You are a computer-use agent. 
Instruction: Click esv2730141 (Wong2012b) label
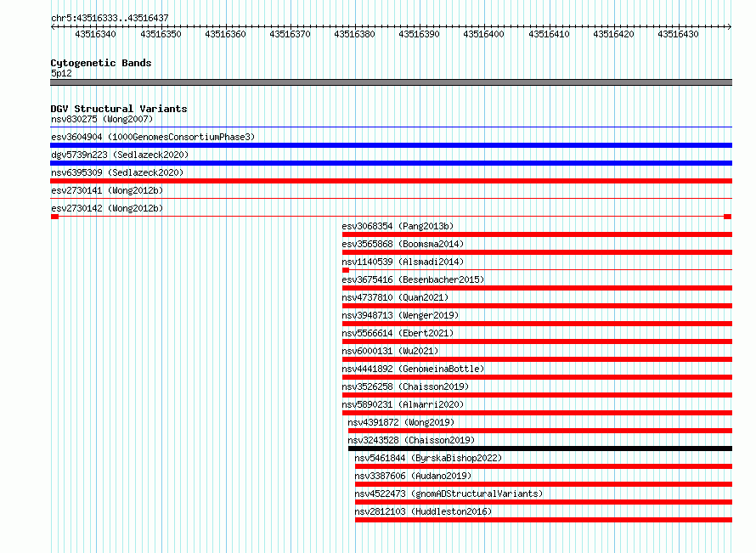(x=107, y=190)
